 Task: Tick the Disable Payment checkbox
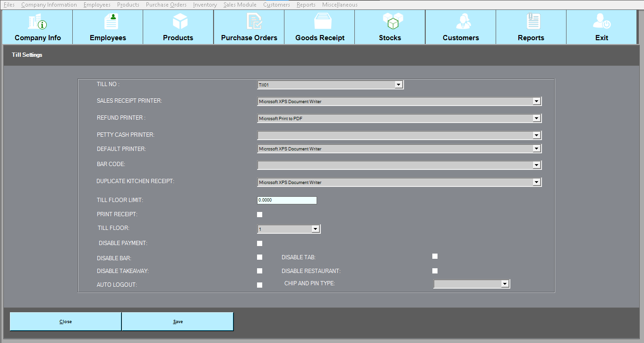click(259, 244)
